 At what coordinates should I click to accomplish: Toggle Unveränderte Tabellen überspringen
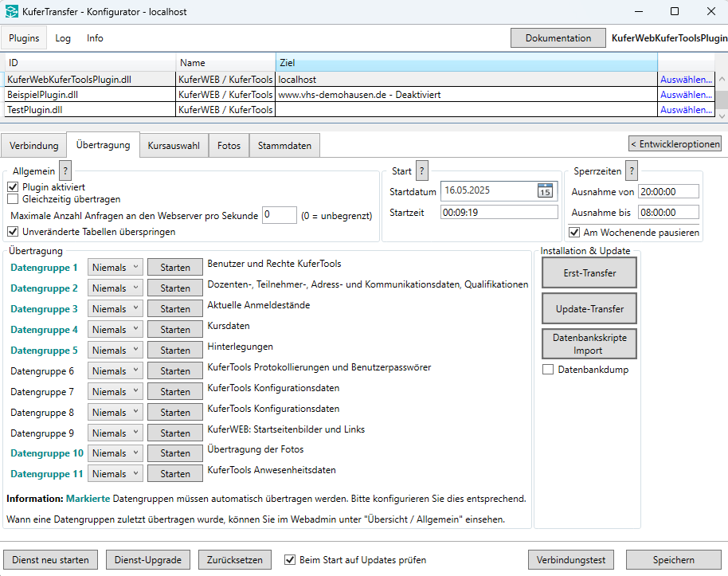point(13,231)
